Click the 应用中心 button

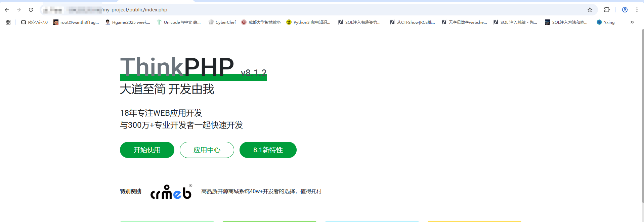[207, 150]
